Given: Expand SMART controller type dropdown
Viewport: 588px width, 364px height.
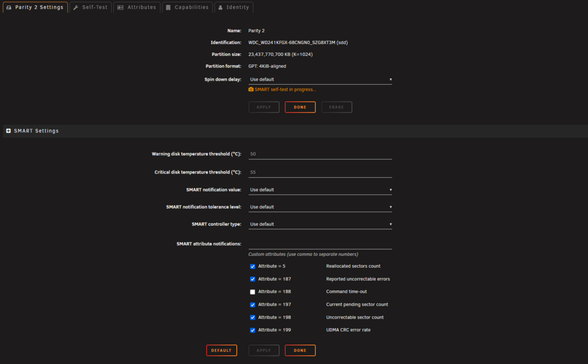Looking at the screenshot, I should click(320, 224).
